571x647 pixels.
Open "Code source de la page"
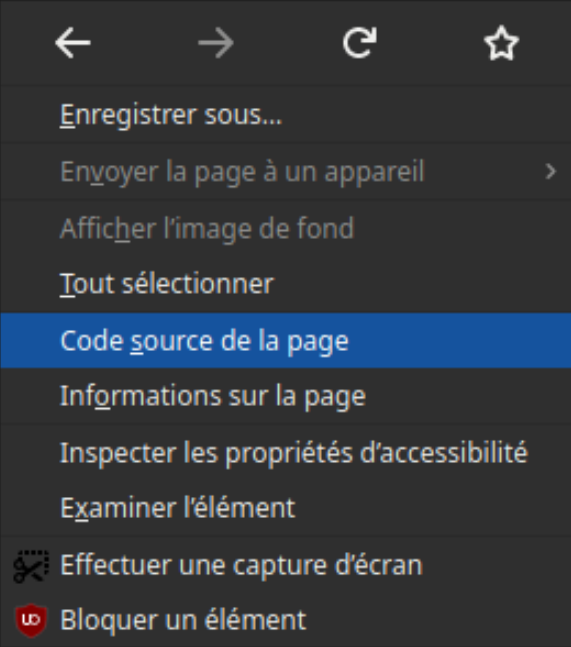click(x=286, y=340)
